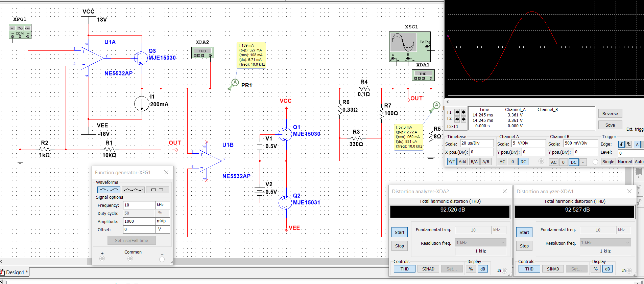Screen dimensions: 644x284
Task: Click Stop in Distortion analyzer-XDA2
Action: (400, 246)
